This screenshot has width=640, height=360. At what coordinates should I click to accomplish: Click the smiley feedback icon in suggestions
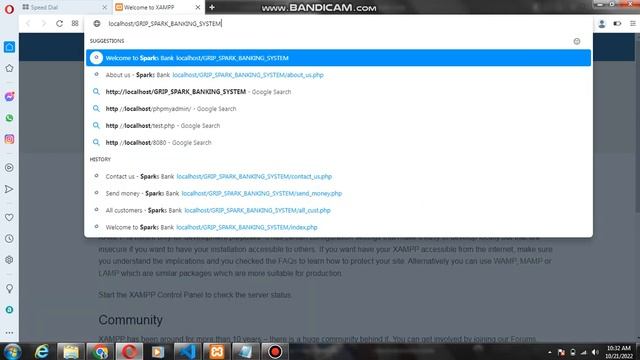click(x=577, y=41)
